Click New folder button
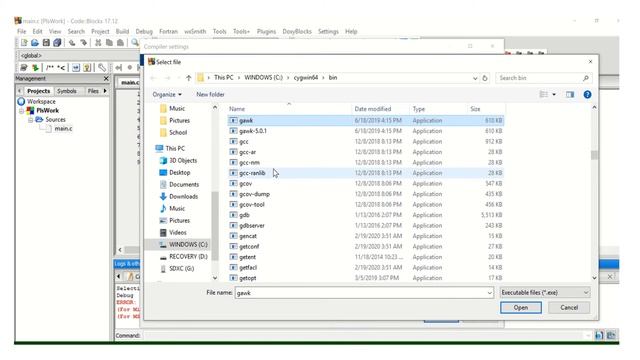This screenshot has height=360, width=640. pos(210,95)
